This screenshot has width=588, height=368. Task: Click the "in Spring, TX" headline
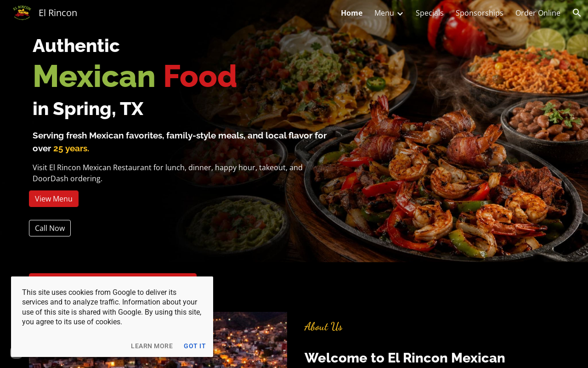88,109
